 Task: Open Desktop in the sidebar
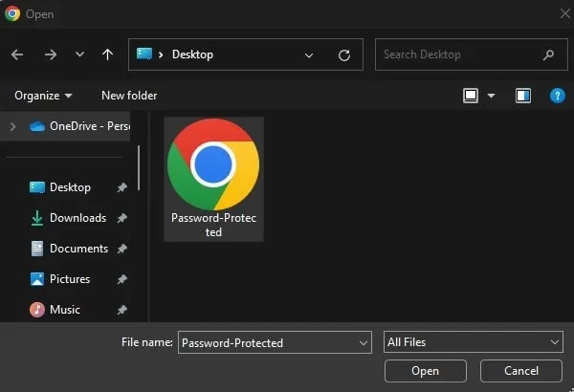point(70,187)
